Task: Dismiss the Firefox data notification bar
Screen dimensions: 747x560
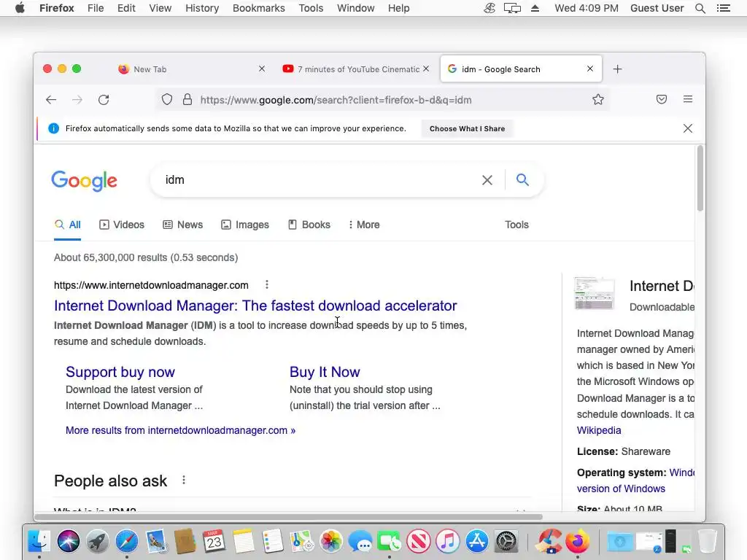Action: pyautogui.click(x=687, y=128)
